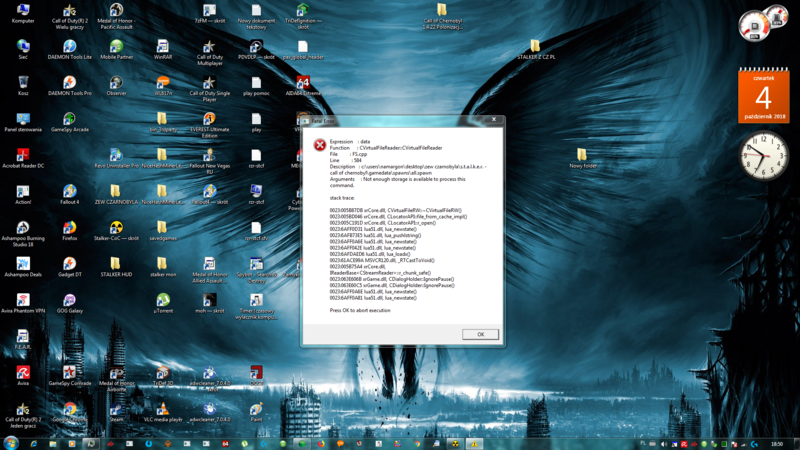Select the Acrobat Reader DC icon
Viewport: 800px width, 450px height.
coord(23,159)
